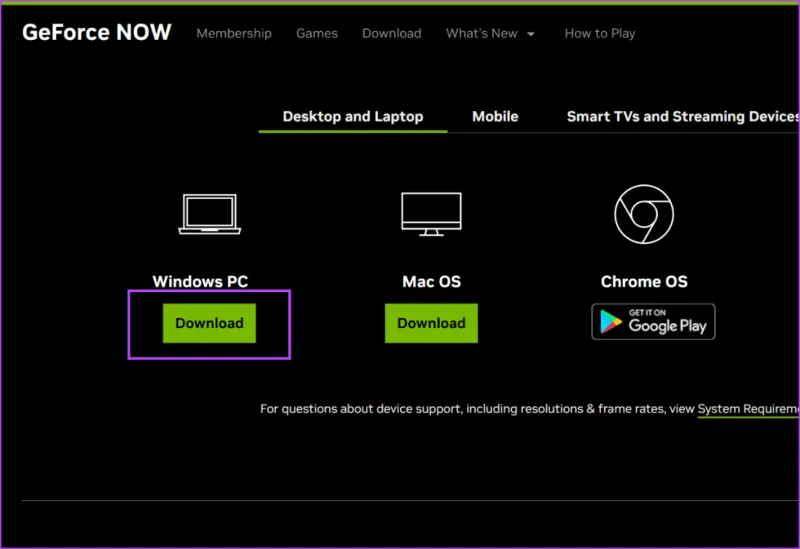Download GeForce NOW for Mac OS

point(431,323)
